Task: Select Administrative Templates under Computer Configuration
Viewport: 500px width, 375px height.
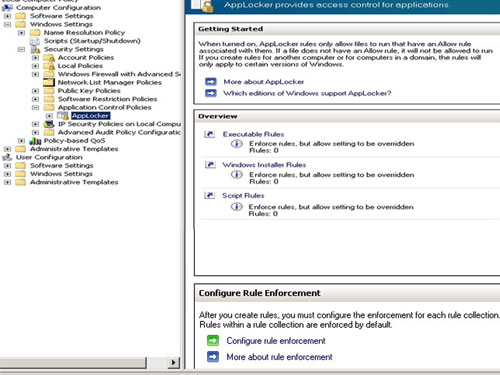Action: point(74,149)
